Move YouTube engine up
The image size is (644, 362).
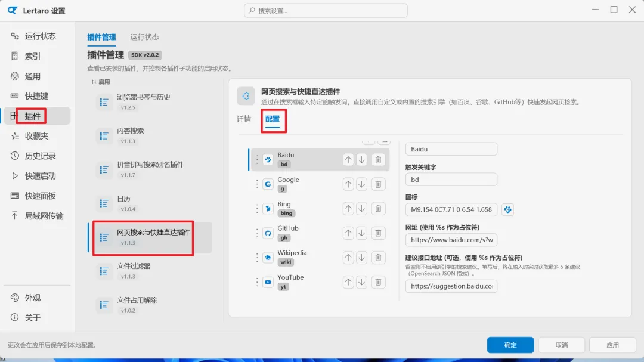click(x=348, y=282)
